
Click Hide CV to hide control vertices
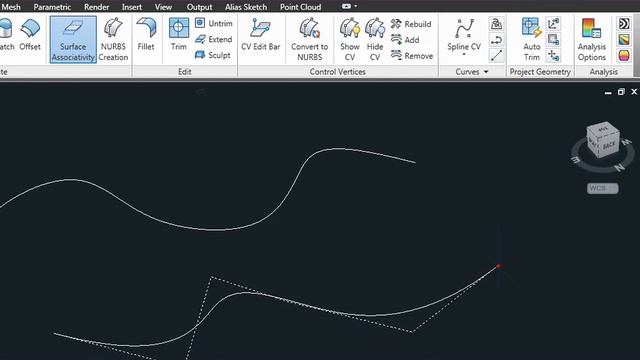coord(375,40)
